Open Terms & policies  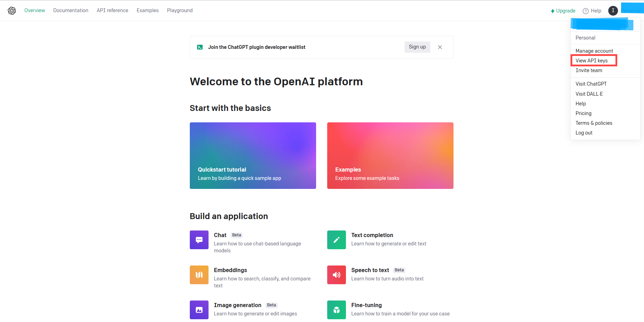(594, 123)
